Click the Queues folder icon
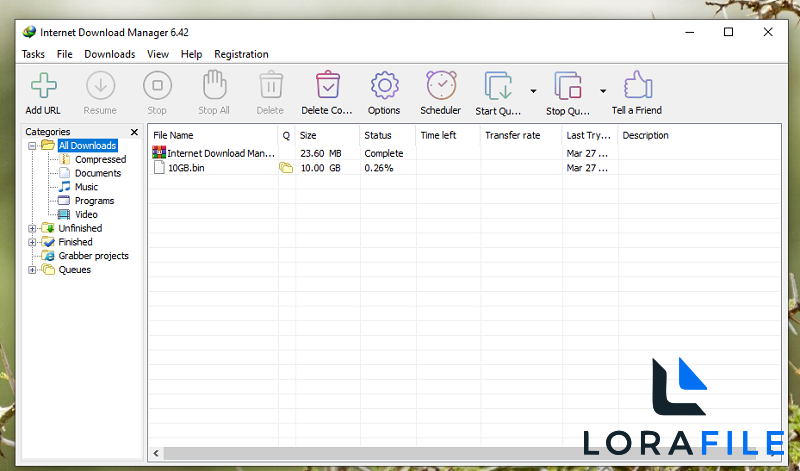 [x=48, y=269]
